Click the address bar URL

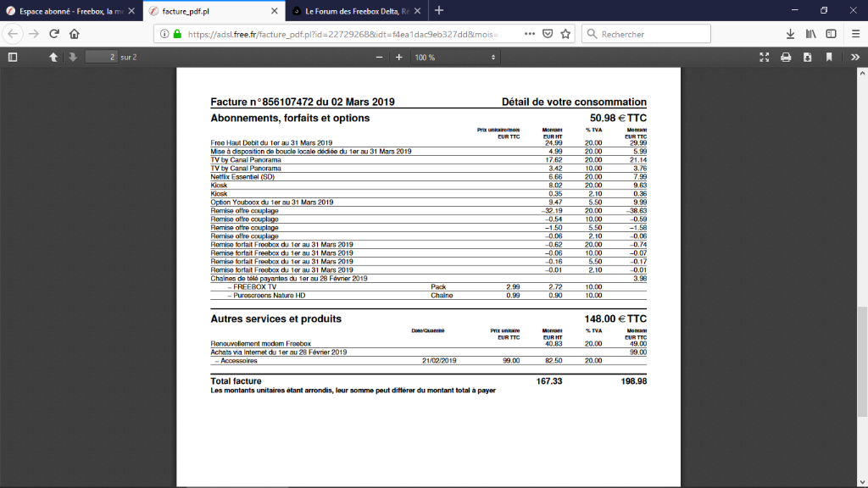click(343, 34)
